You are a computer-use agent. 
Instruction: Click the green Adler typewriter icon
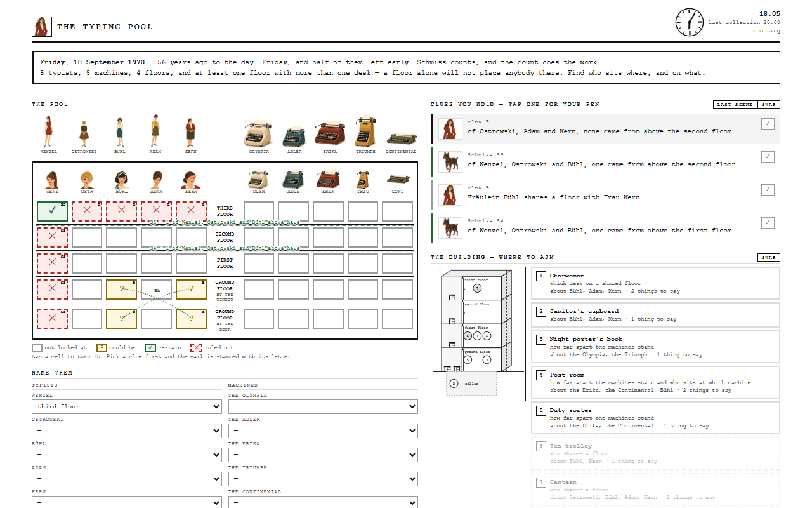coord(294,137)
